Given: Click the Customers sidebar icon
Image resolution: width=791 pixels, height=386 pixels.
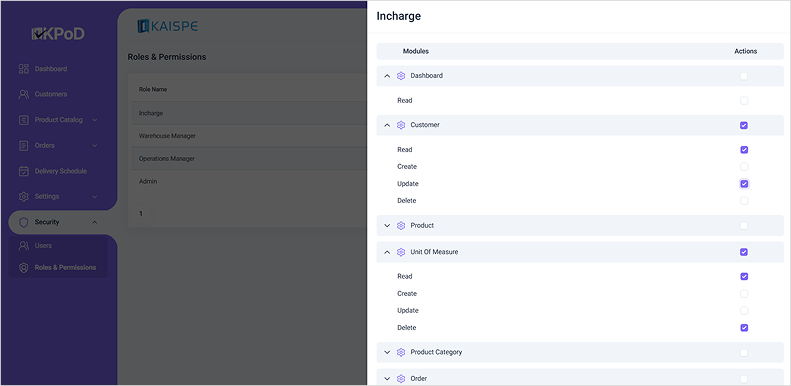Looking at the screenshot, I should click(24, 94).
